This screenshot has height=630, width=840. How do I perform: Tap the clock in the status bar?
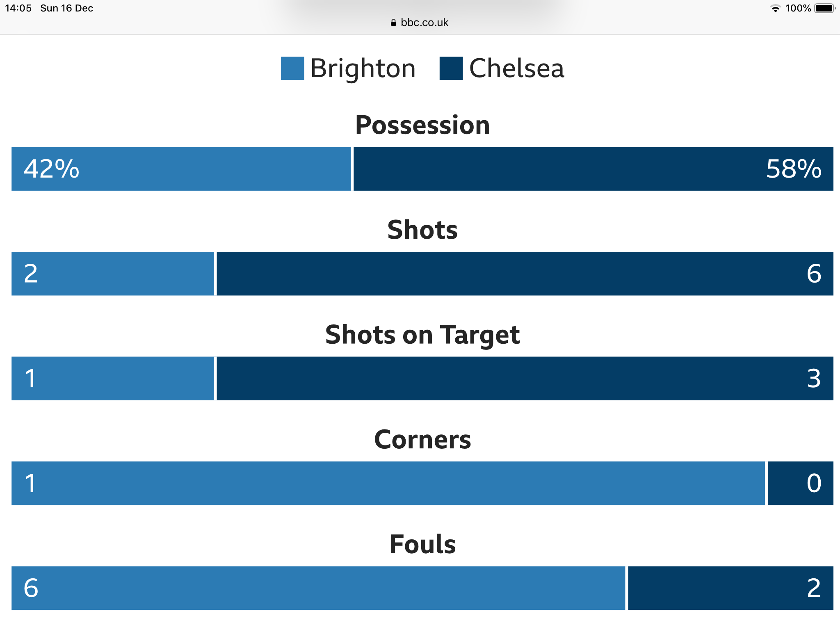coord(18,8)
